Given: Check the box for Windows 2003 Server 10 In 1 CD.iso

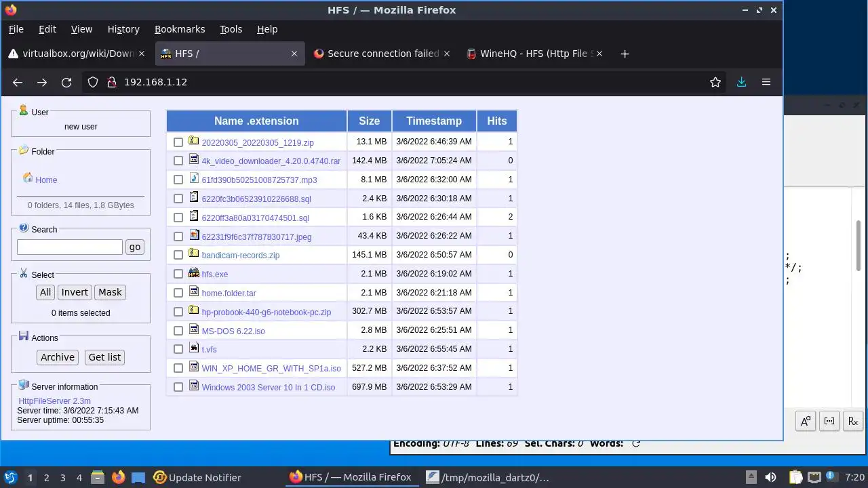Looking at the screenshot, I should point(178,387).
